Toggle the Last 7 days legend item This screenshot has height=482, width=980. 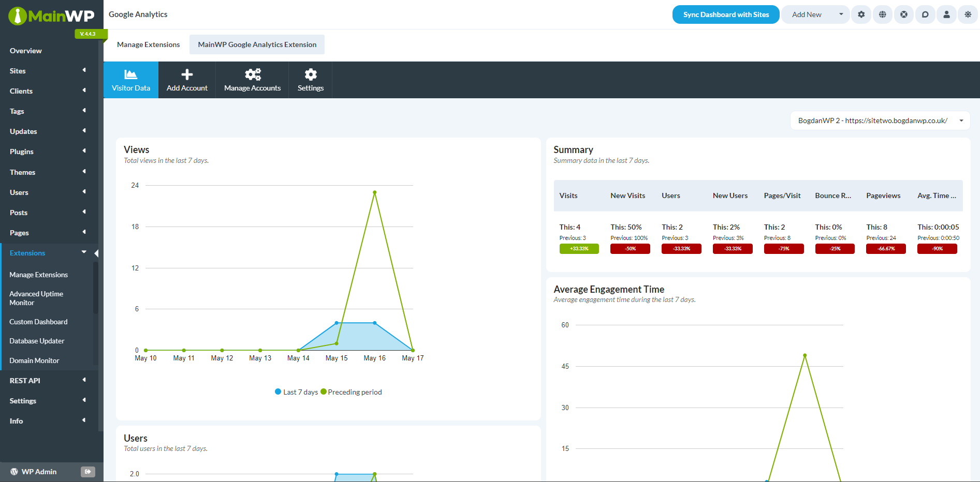(x=296, y=391)
